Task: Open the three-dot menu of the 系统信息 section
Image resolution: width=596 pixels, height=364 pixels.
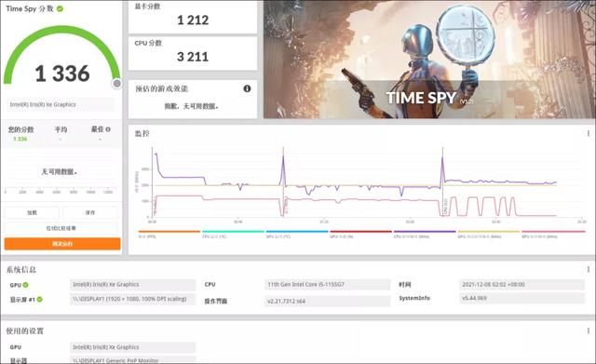Action: point(588,269)
